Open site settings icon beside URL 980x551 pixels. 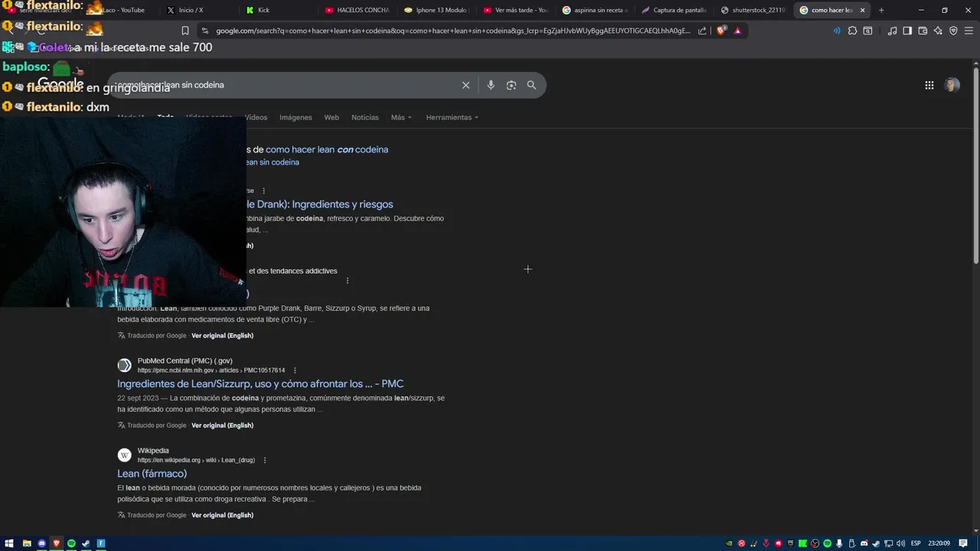pyautogui.click(x=204, y=31)
